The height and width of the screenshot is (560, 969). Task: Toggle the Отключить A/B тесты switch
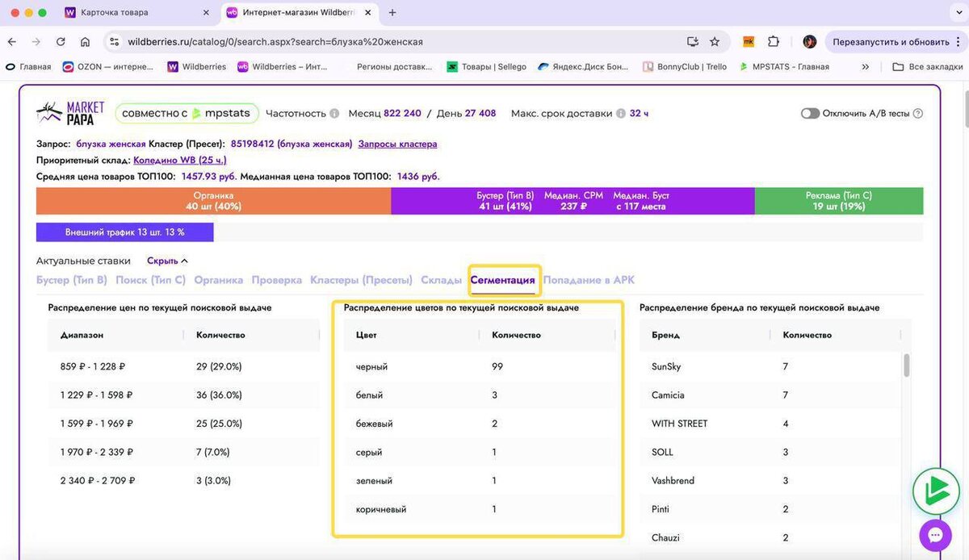coord(810,114)
